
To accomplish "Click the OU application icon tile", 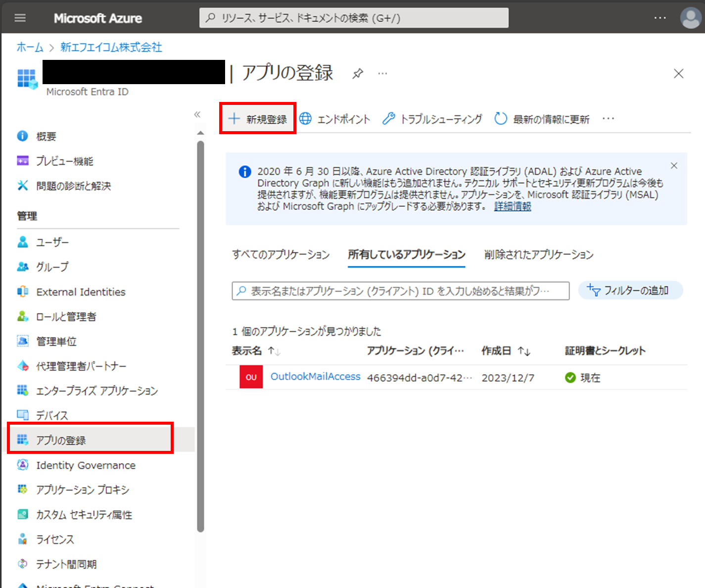I will [251, 377].
